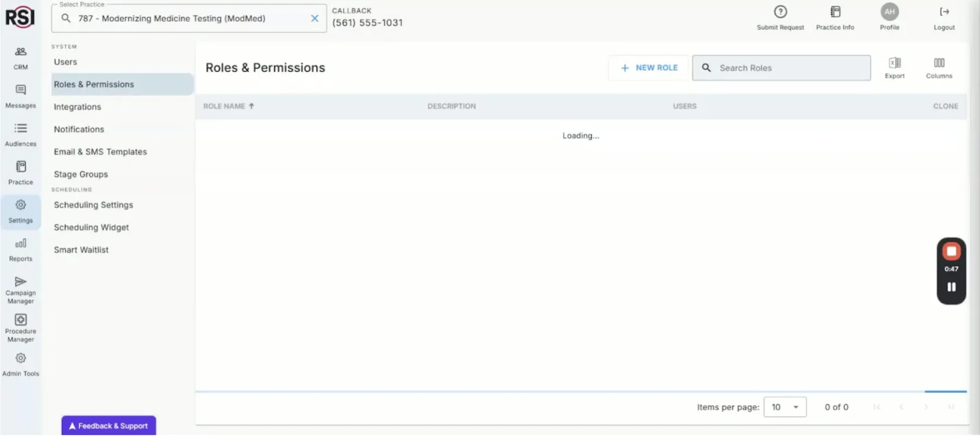This screenshot has height=439, width=980.
Task: Click the New Role button
Action: pyautogui.click(x=648, y=68)
